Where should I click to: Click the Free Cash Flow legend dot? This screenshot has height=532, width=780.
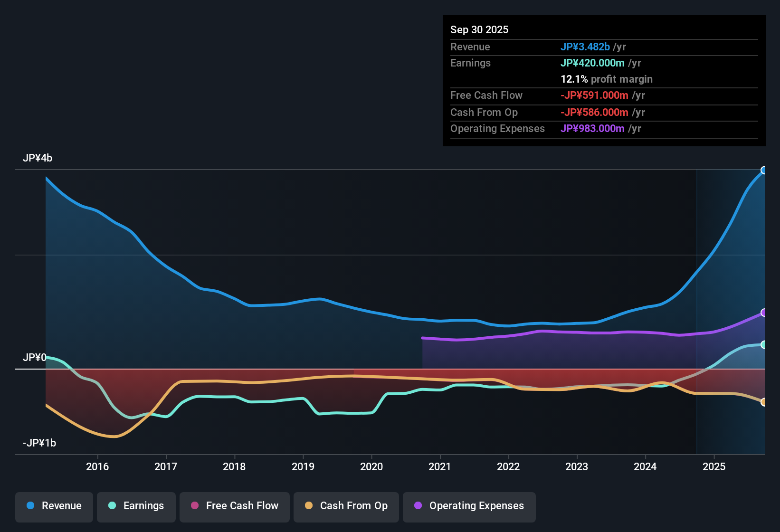(x=194, y=506)
